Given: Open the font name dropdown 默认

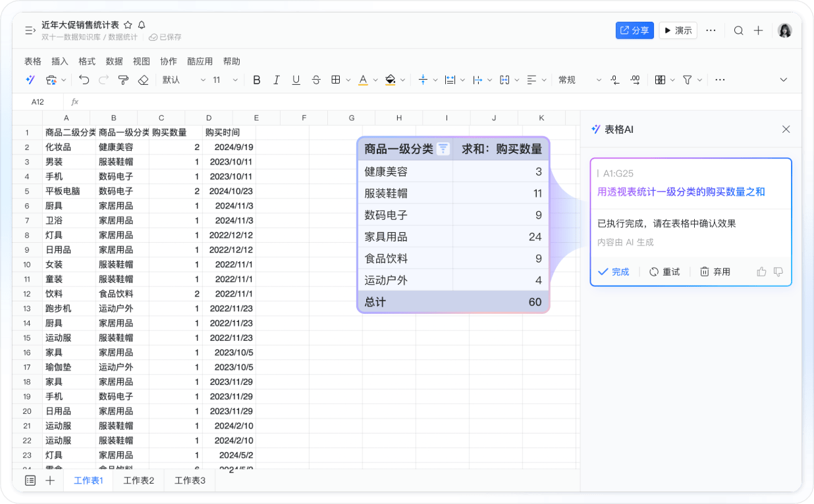Looking at the screenshot, I should [184, 80].
